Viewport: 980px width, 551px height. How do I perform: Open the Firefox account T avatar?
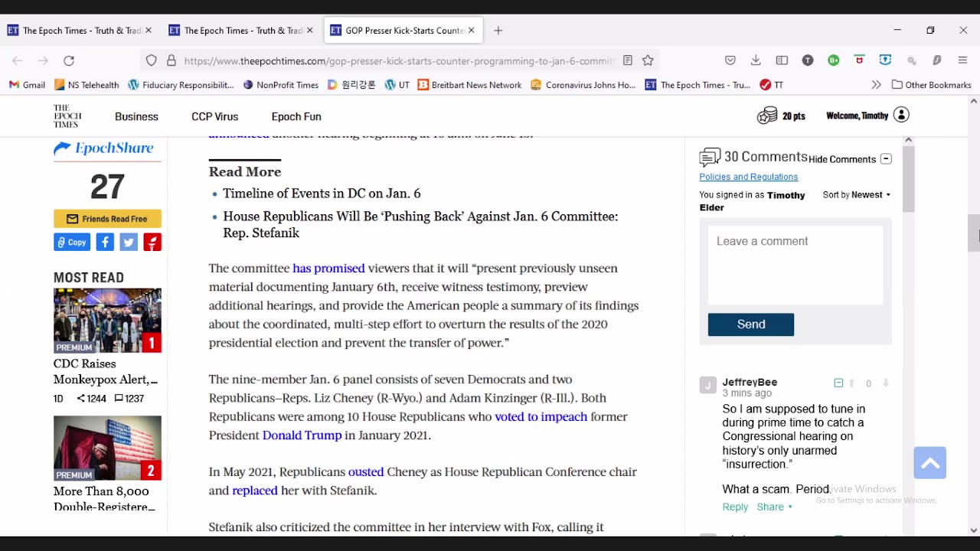click(808, 60)
